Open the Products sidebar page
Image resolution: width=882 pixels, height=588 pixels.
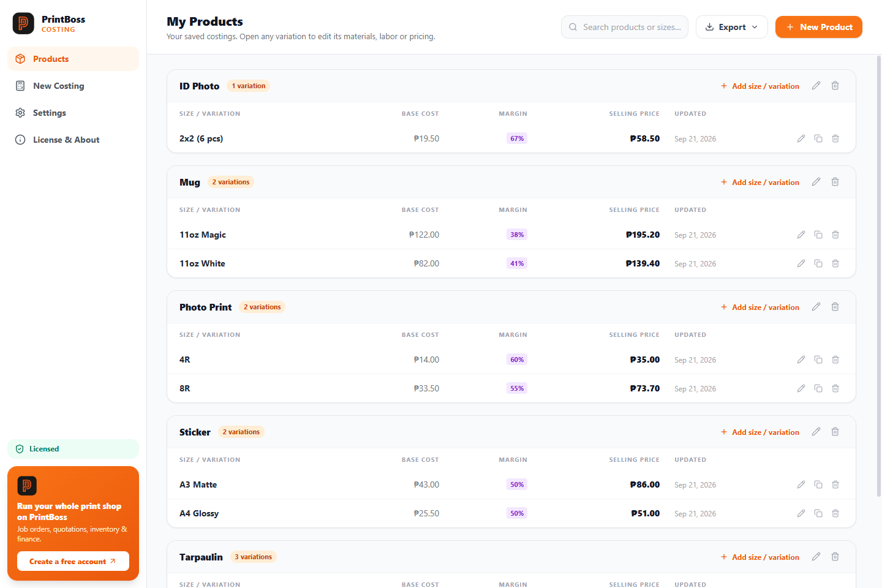pyautogui.click(x=73, y=59)
